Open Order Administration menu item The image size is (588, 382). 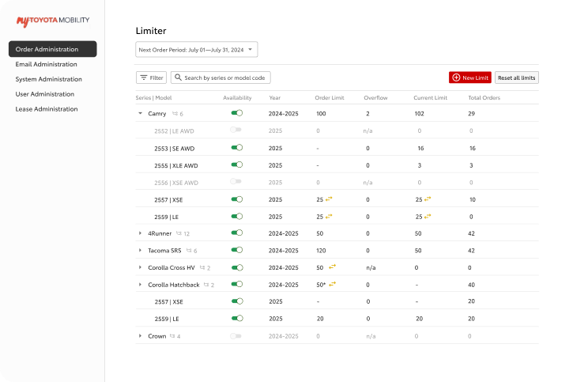coord(52,49)
